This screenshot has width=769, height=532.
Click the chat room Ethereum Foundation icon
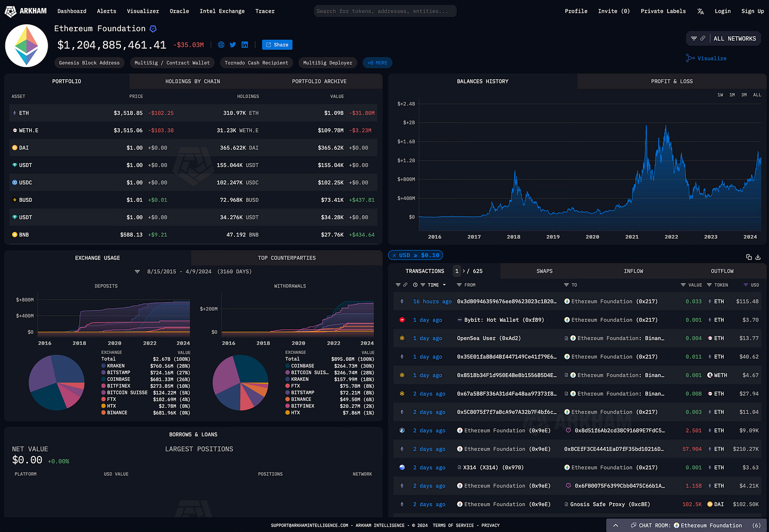click(x=677, y=525)
